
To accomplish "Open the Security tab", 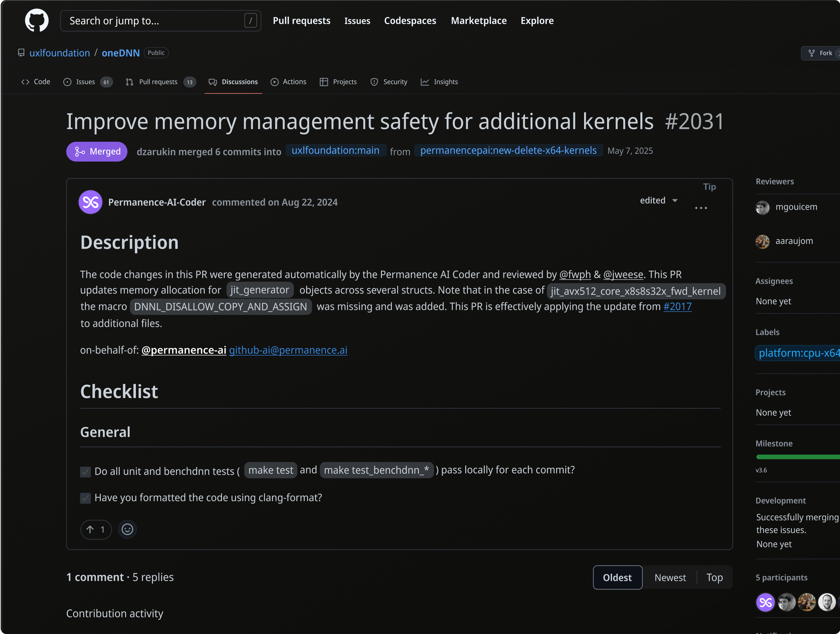I will click(389, 82).
